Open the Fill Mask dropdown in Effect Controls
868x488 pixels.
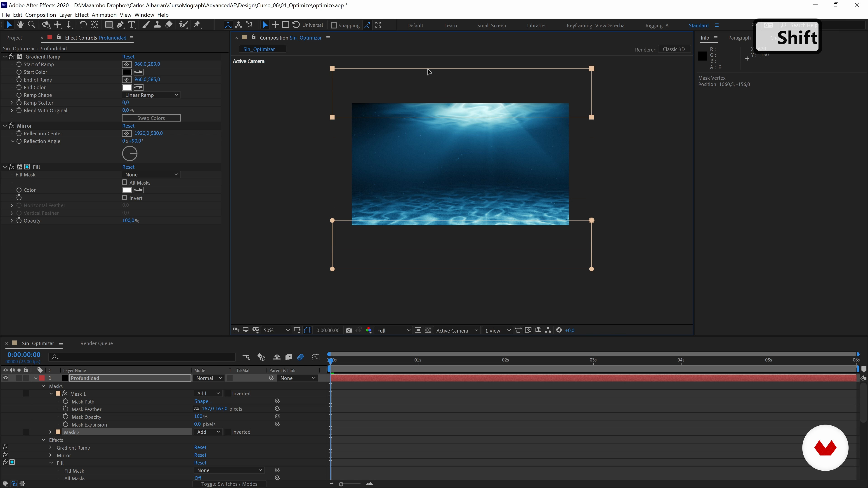click(x=151, y=174)
